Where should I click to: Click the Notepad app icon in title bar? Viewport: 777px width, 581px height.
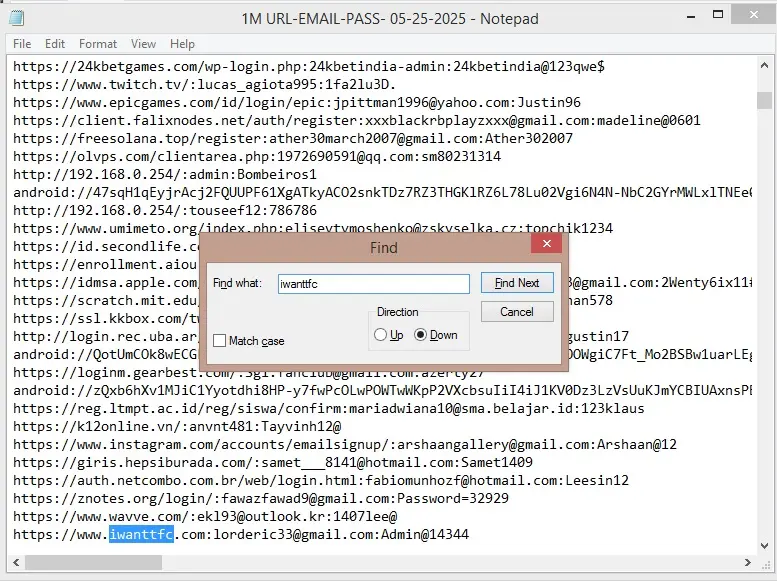(x=16, y=18)
